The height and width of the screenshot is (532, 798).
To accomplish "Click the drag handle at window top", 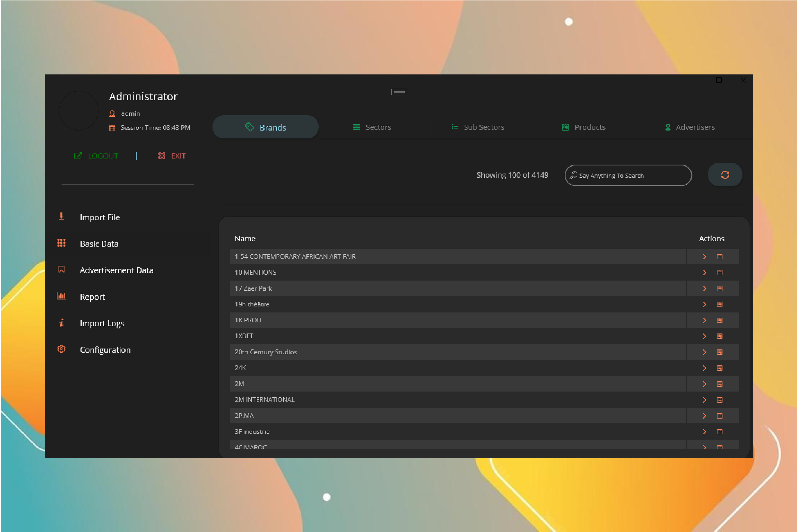I will coord(399,92).
